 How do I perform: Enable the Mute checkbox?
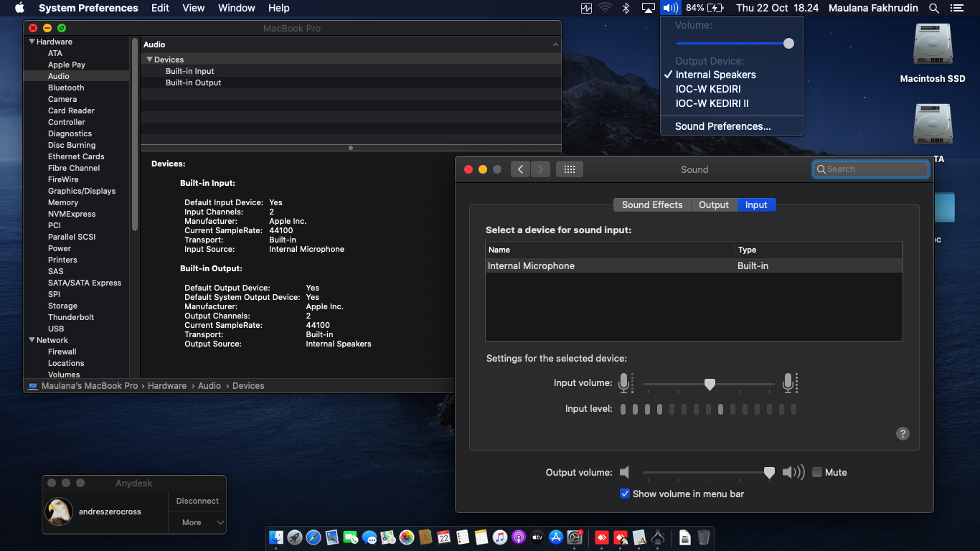click(817, 472)
